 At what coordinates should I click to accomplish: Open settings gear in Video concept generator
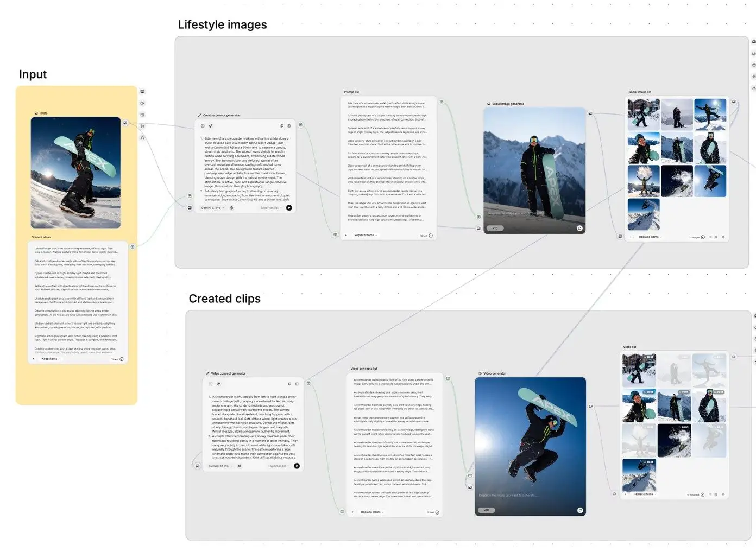pos(240,466)
